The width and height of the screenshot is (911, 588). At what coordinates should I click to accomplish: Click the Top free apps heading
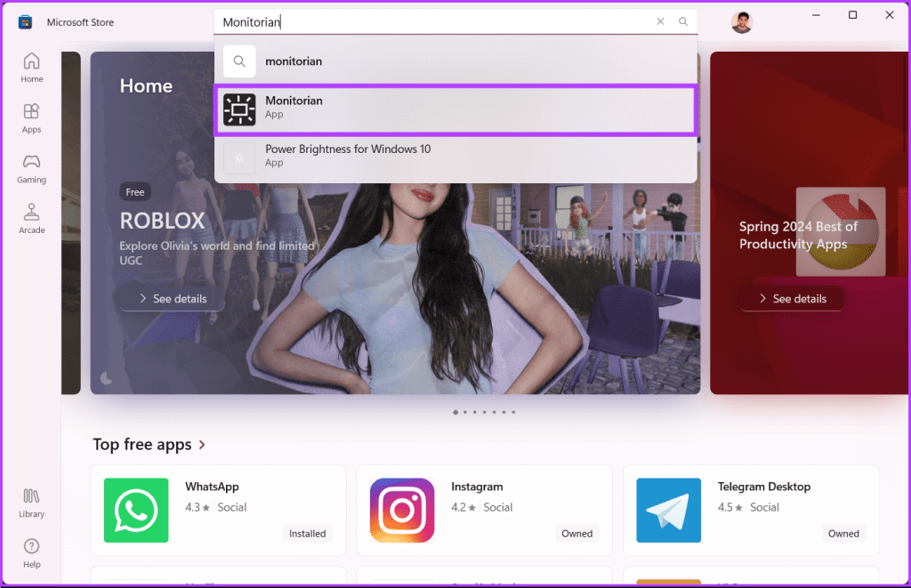tap(141, 445)
